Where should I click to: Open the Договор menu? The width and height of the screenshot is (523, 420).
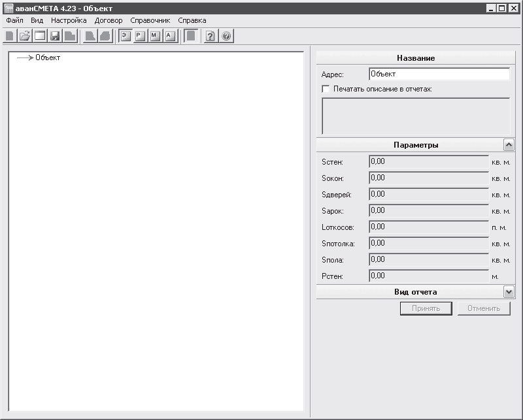pos(109,20)
